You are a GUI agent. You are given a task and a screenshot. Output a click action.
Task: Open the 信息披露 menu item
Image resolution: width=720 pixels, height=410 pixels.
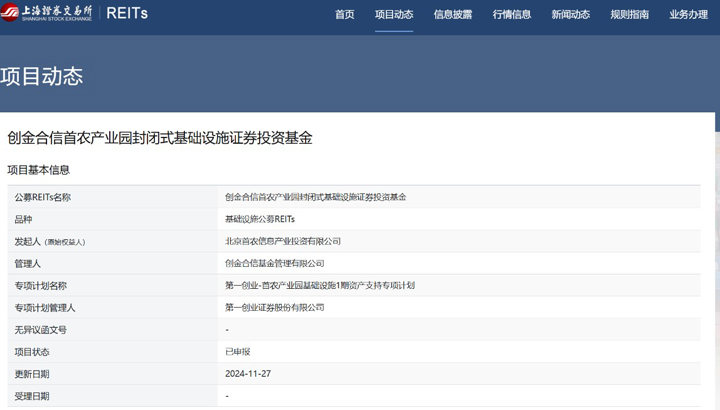click(x=453, y=15)
